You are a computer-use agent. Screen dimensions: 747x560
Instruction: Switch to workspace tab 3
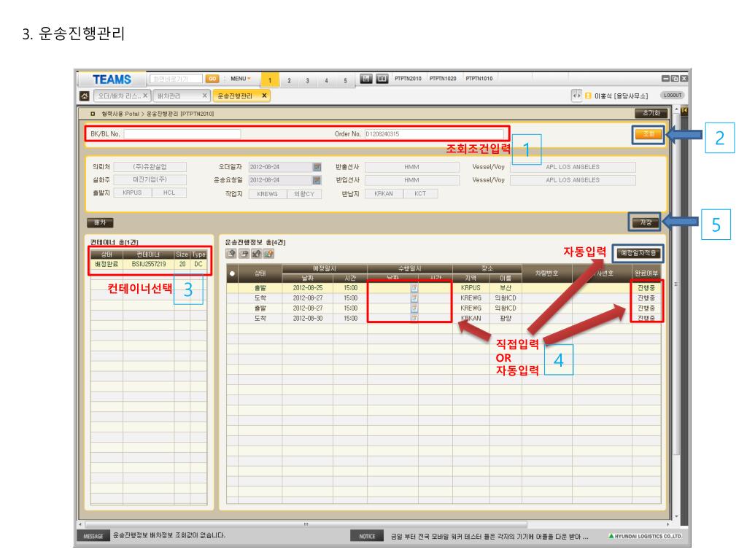[308, 80]
